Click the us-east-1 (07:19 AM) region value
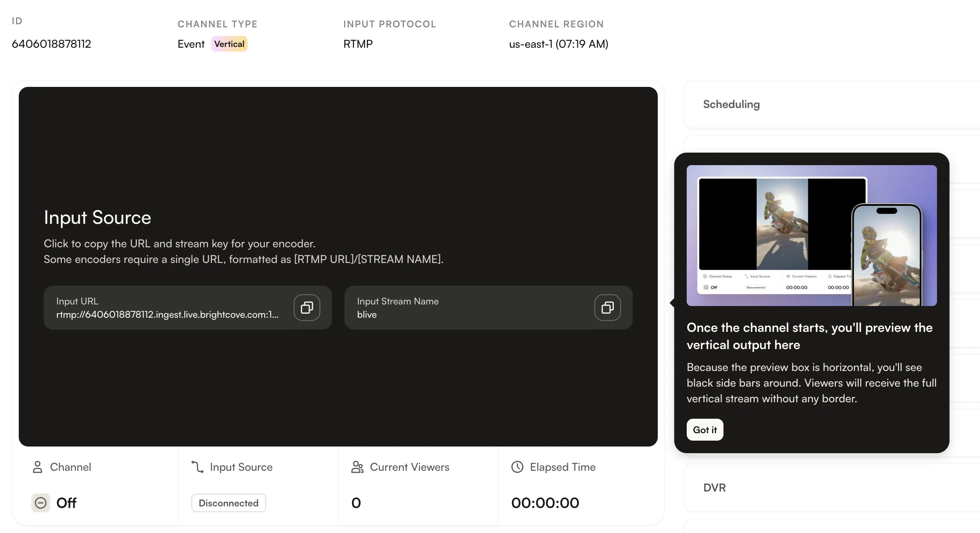Viewport: 980px width, 533px height. pos(559,44)
